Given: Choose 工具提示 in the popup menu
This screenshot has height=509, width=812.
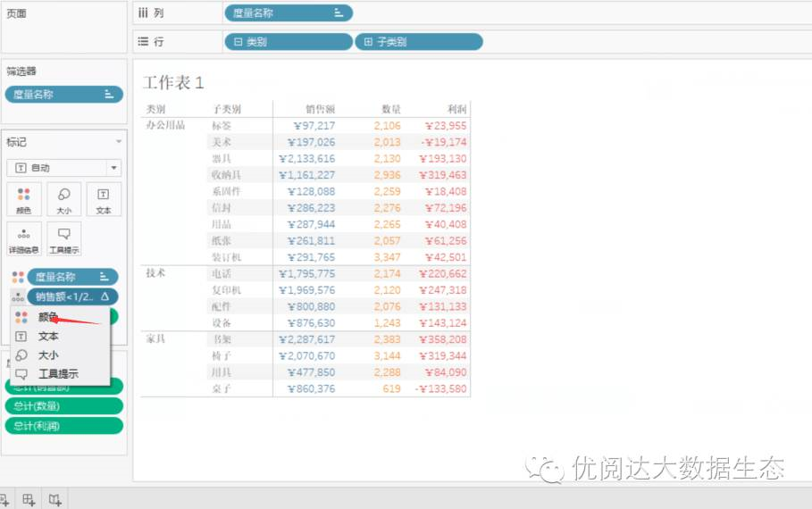Looking at the screenshot, I should tap(60, 374).
